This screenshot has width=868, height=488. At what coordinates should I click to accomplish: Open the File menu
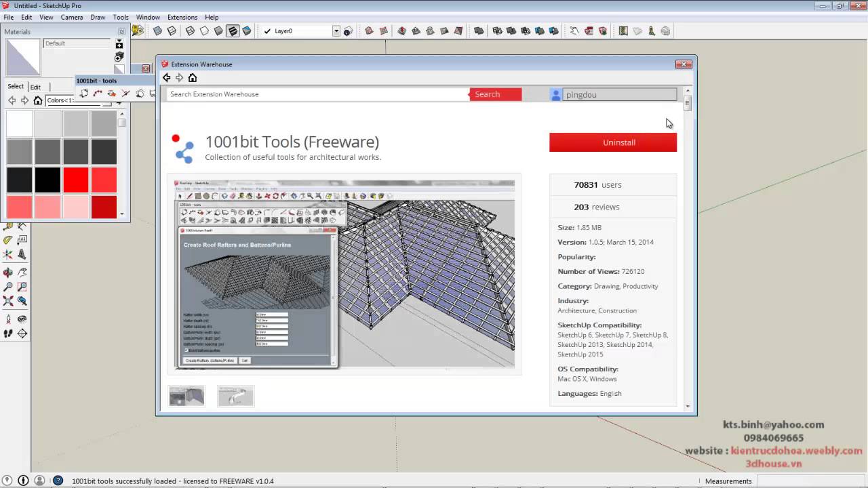click(x=9, y=17)
